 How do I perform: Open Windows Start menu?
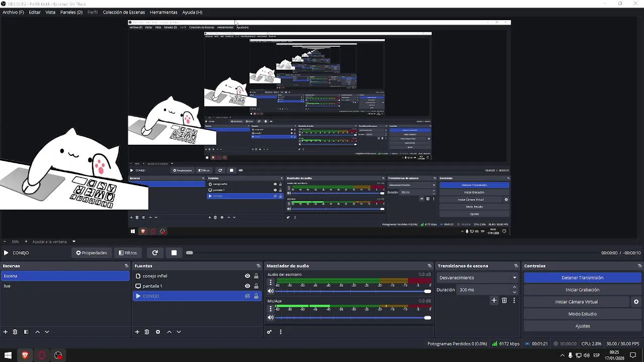pyautogui.click(x=8, y=355)
